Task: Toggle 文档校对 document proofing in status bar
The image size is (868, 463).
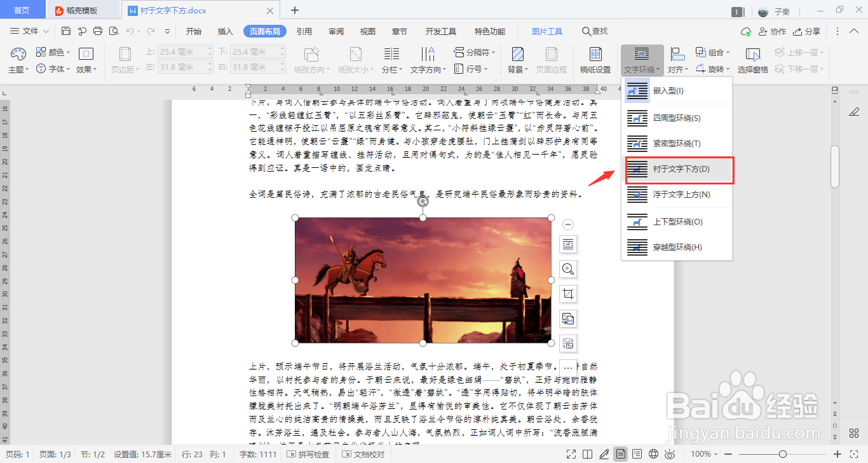Action: 363,454
